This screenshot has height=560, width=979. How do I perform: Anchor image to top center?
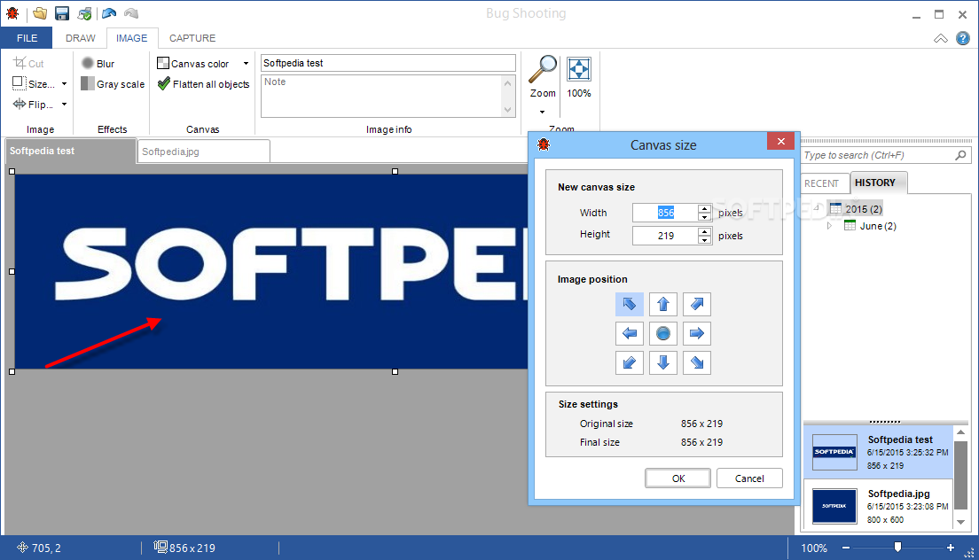point(663,304)
